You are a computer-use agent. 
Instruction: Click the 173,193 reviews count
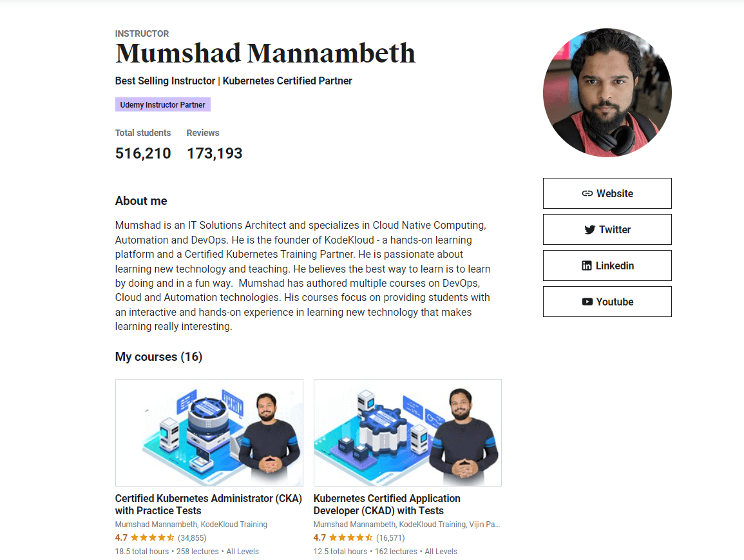click(215, 153)
